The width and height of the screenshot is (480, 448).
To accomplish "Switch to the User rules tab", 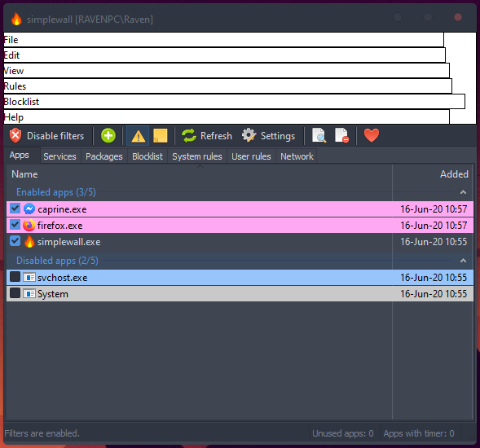I will tap(251, 156).
